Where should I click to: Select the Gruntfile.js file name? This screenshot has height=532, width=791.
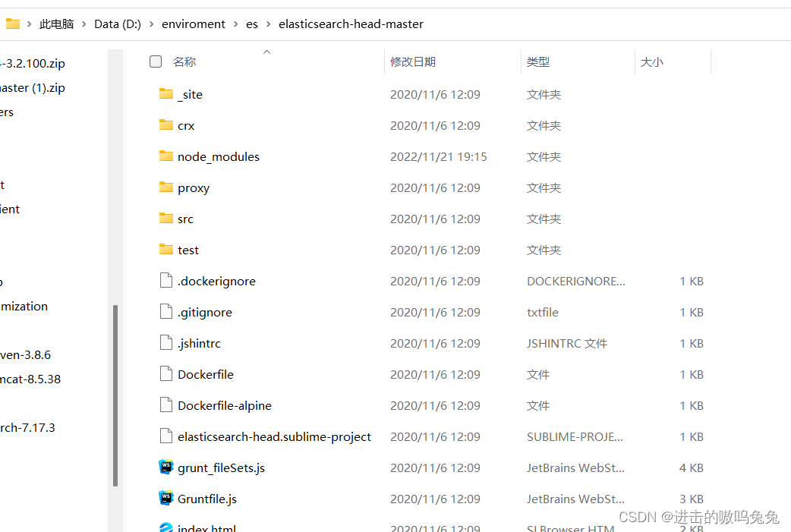(x=207, y=499)
